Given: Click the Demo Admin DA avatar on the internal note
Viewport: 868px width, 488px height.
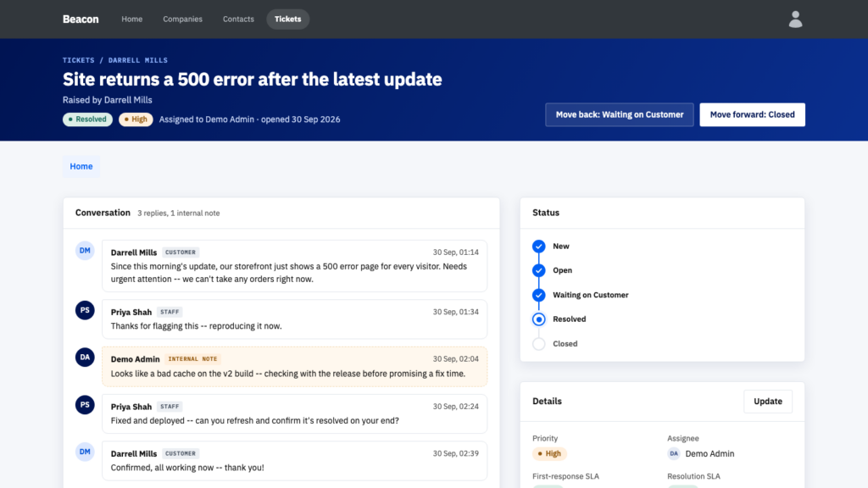Looking at the screenshot, I should (x=85, y=358).
